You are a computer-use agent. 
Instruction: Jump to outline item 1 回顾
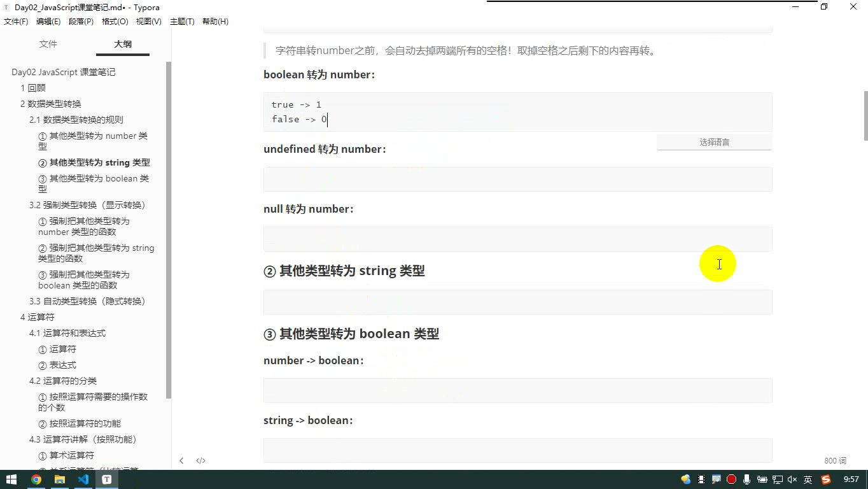pyautogui.click(x=33, y=88)
